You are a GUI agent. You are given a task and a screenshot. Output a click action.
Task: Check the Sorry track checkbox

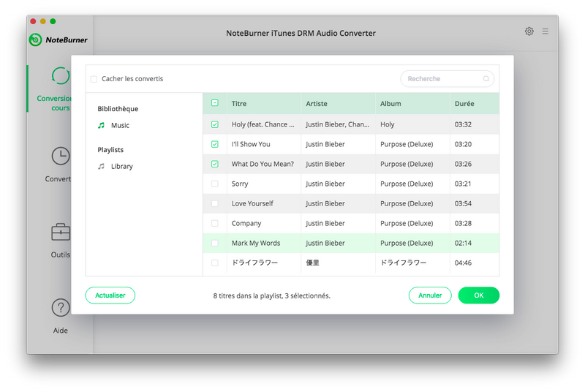(215, 184)
